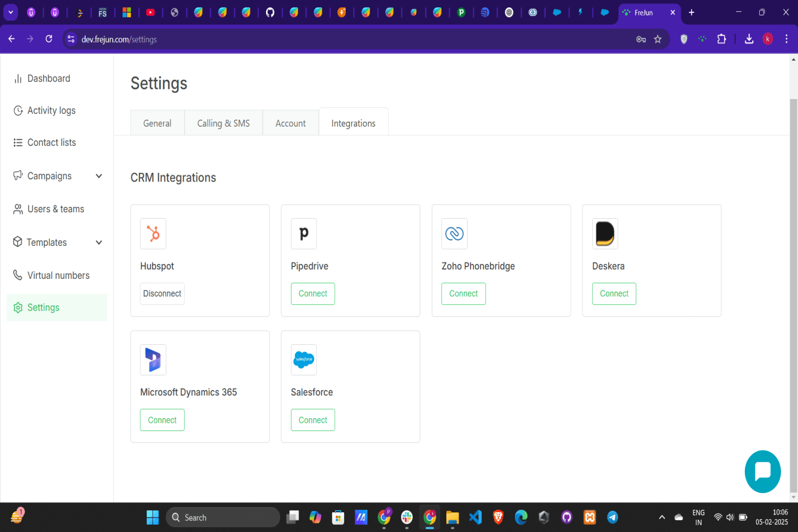Open the taskbar clock and calendar
This screenshot has width=798, height=532.
pyautogui.click(x=771, y=517)
